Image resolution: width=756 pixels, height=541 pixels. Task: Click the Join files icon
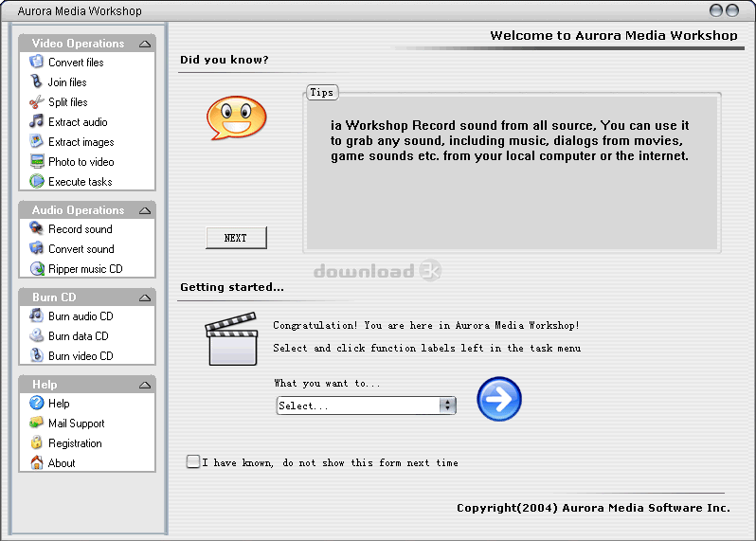[x=37, y=81]
